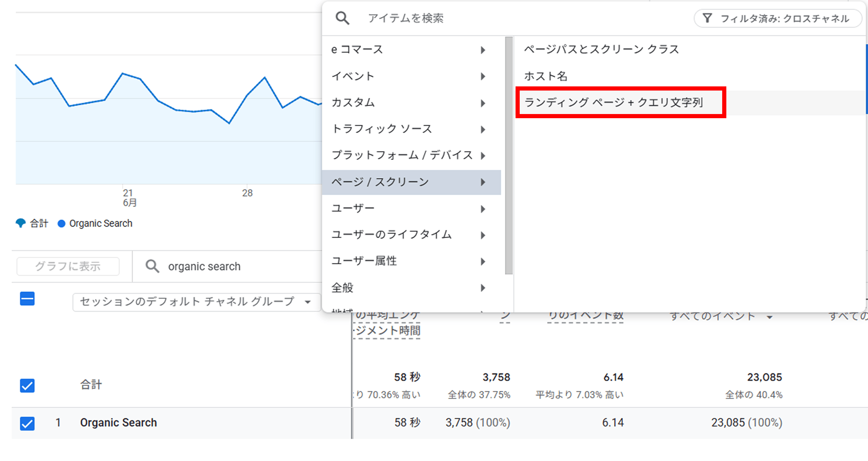Click the フィルタ済み: クロスチャネル filter chip
The width and height of the screenshot is (868, 461).
point(778,18)
